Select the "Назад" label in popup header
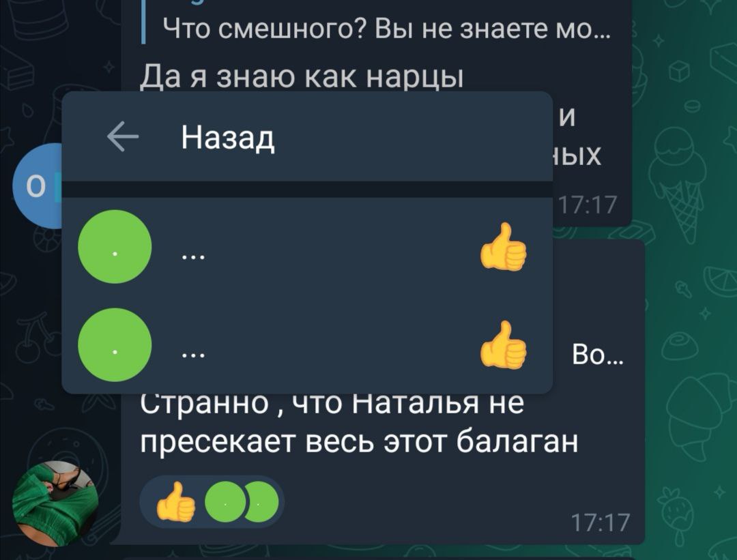This screenshot has height=560, width=737. coord(228,138)
